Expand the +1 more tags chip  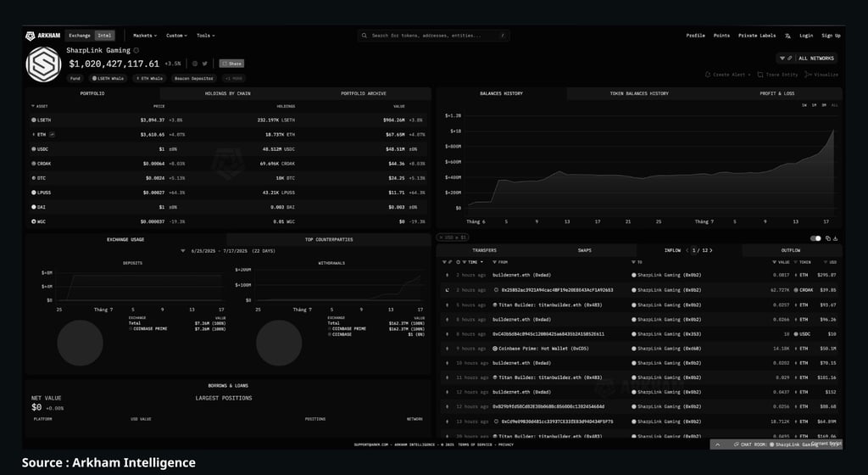pos(234,79)
